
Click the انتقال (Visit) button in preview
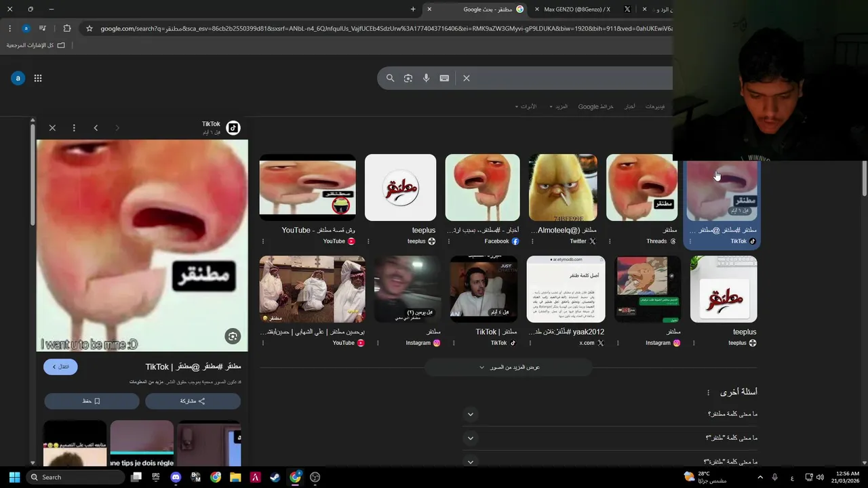pyautogui.click(x=60, y=367)
